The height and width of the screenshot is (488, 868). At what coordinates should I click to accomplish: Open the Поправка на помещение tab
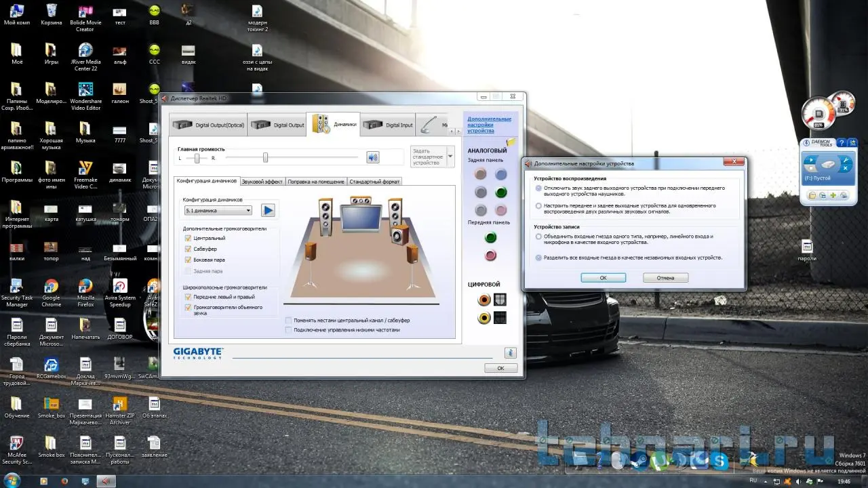click(x=316, y=182)
